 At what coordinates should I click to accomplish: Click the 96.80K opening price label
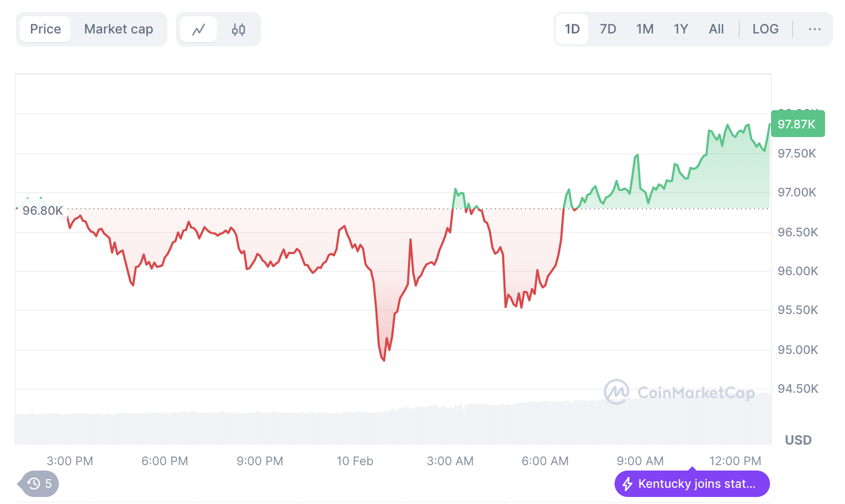pos(43,210)
